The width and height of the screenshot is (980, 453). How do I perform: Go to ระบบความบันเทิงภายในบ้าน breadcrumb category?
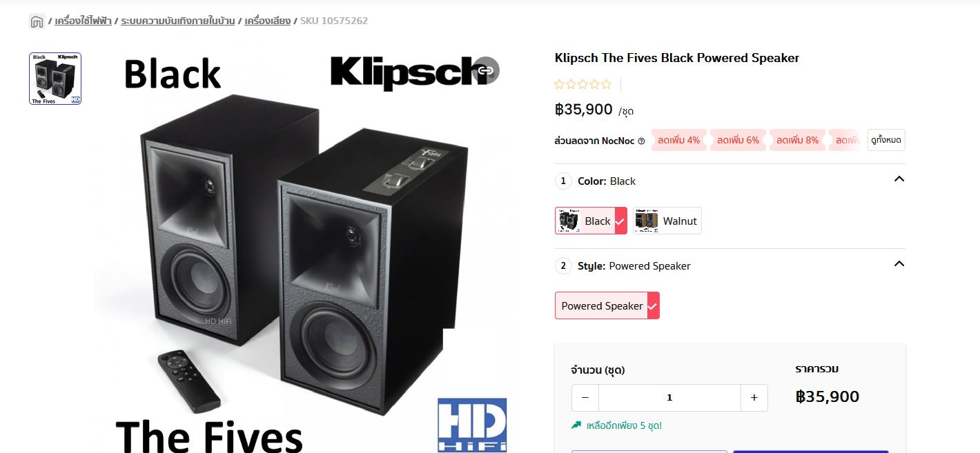[178, 21]
